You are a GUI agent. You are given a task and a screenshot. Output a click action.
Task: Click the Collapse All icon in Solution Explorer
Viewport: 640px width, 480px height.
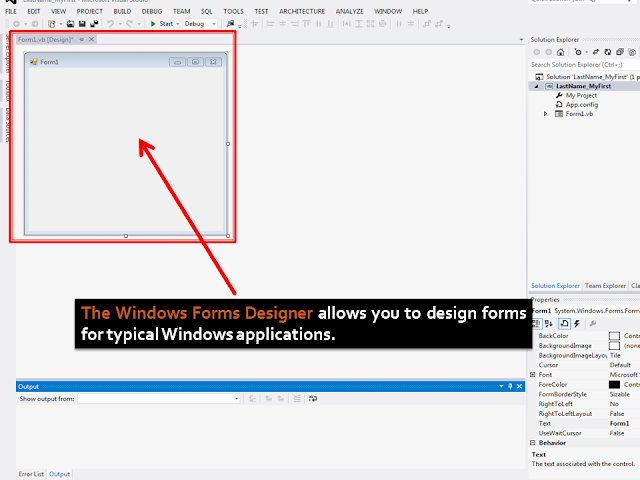[x=620, y=52]
